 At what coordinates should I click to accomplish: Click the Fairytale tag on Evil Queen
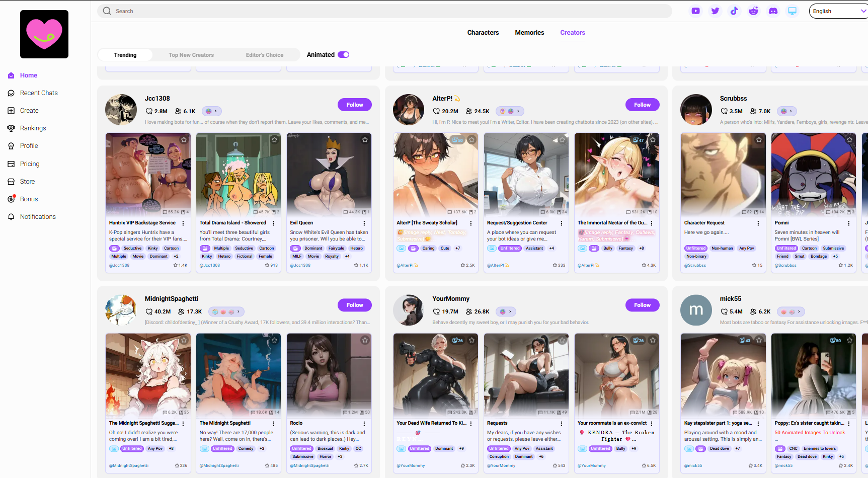coord(336,248)
